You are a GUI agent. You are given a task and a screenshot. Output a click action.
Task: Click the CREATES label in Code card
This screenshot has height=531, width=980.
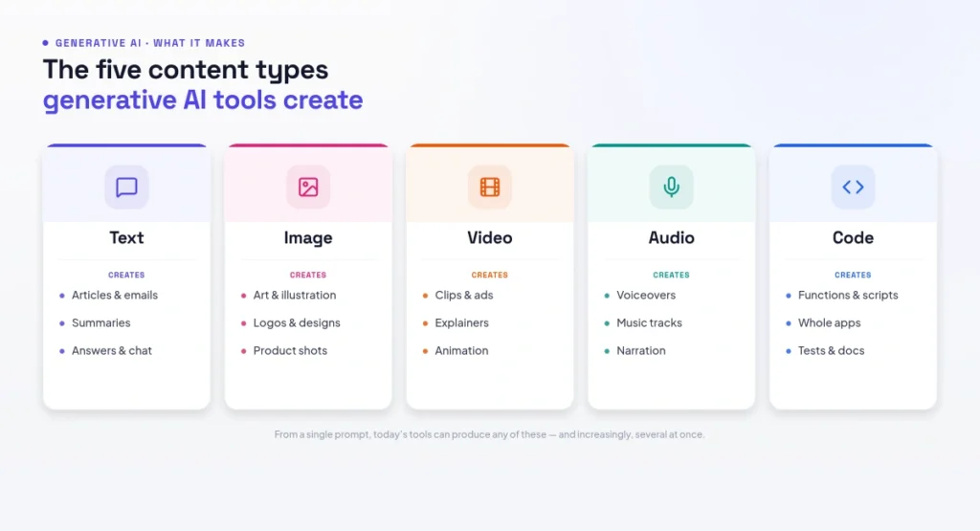pos(853,275)
